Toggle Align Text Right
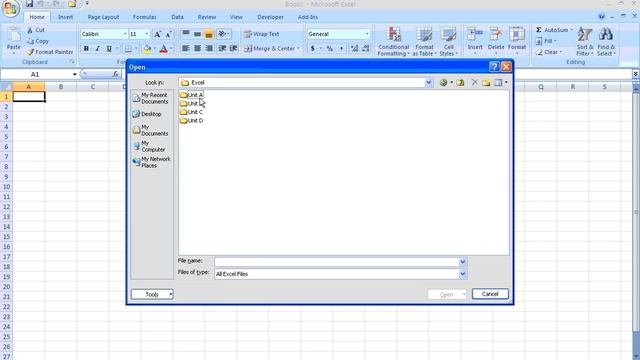640x360 pixels. [209, 49]
